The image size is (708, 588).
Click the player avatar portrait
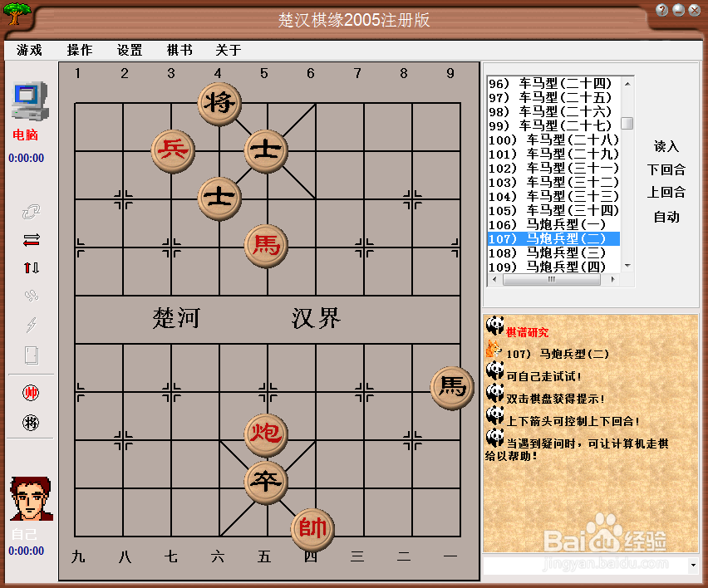point(31,498)
